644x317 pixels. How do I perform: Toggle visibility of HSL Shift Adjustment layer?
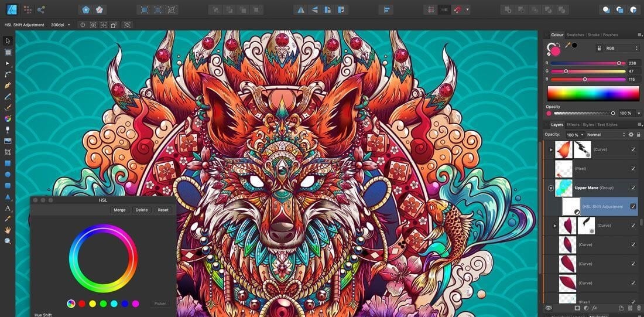633,206
